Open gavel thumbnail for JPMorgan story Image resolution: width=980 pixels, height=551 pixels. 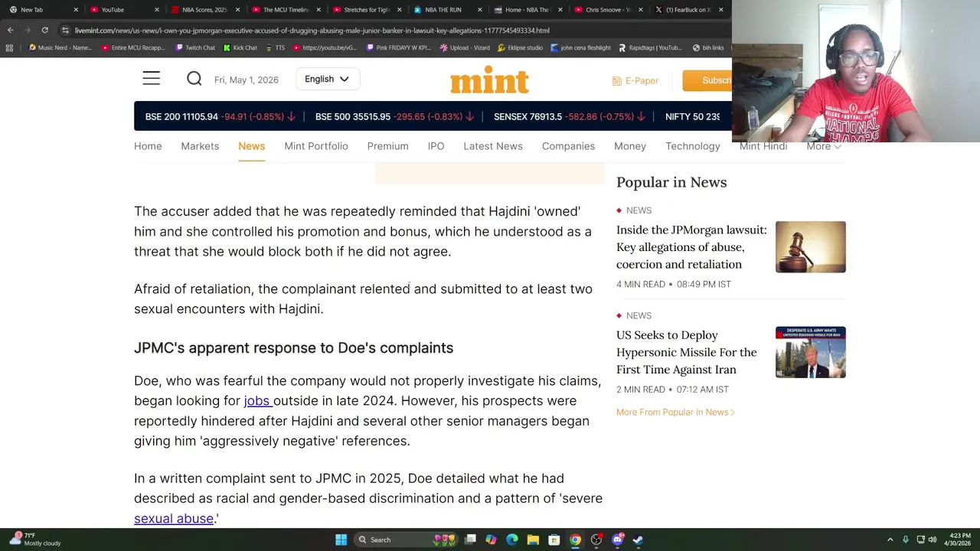tap(810, 247)
